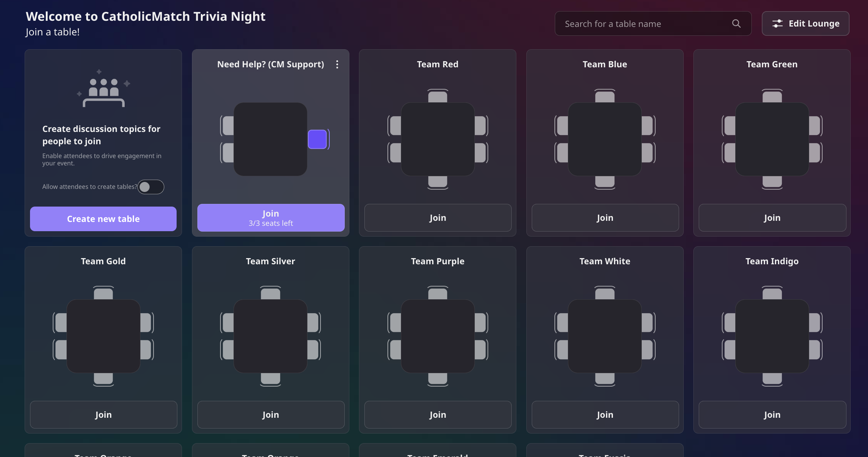Viewport: 868px width, 457px height.
Task: Click the Create new table button
Action: [x=103, y=219]
